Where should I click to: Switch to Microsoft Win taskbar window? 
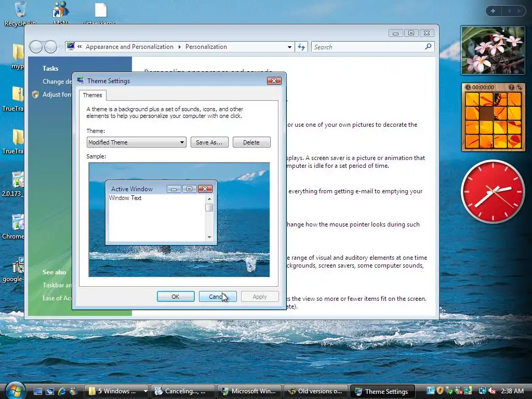pos(249,391)
